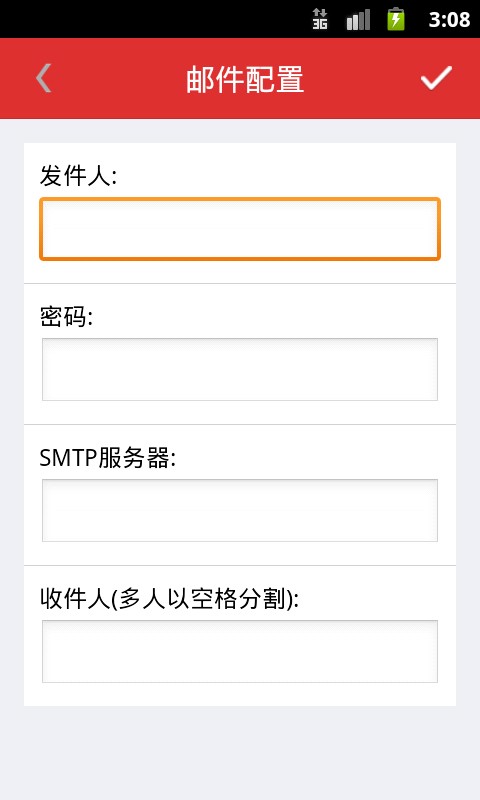Focus the 发件人 sender input field
Viewport: 480px width, 800px height.
click(x=240, y=229)
